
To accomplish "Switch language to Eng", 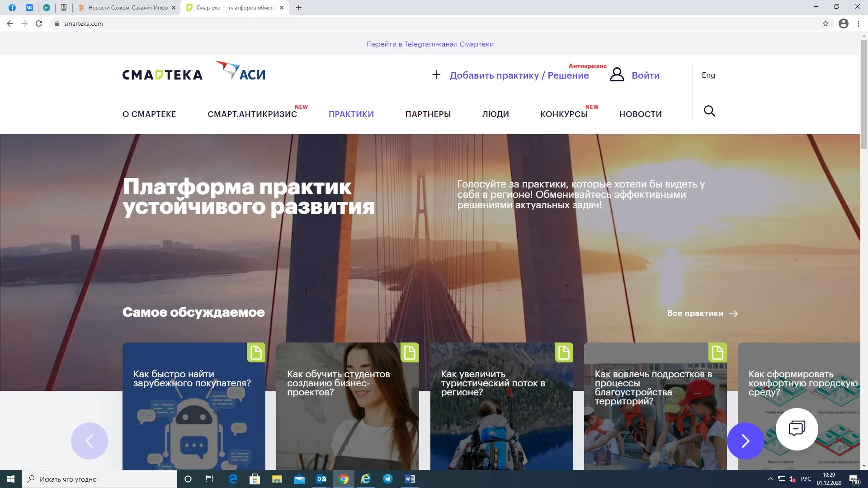I will click(708, 75).
